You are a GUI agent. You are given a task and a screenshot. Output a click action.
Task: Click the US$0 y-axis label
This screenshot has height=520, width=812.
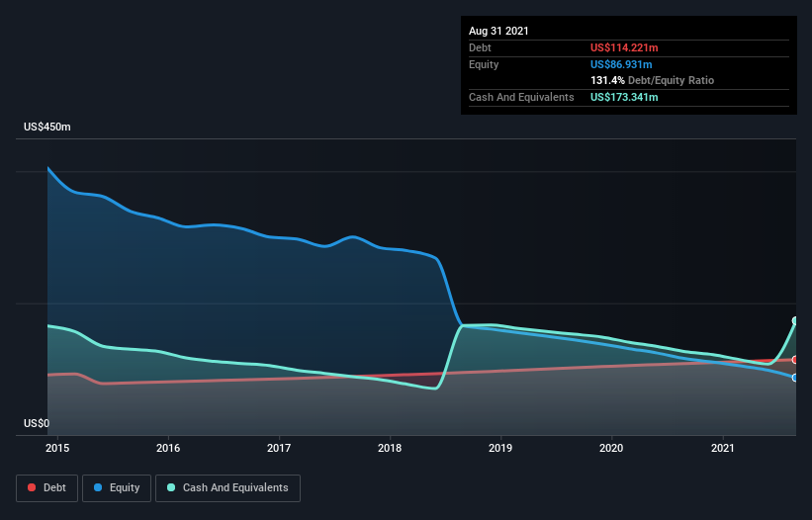37,423
